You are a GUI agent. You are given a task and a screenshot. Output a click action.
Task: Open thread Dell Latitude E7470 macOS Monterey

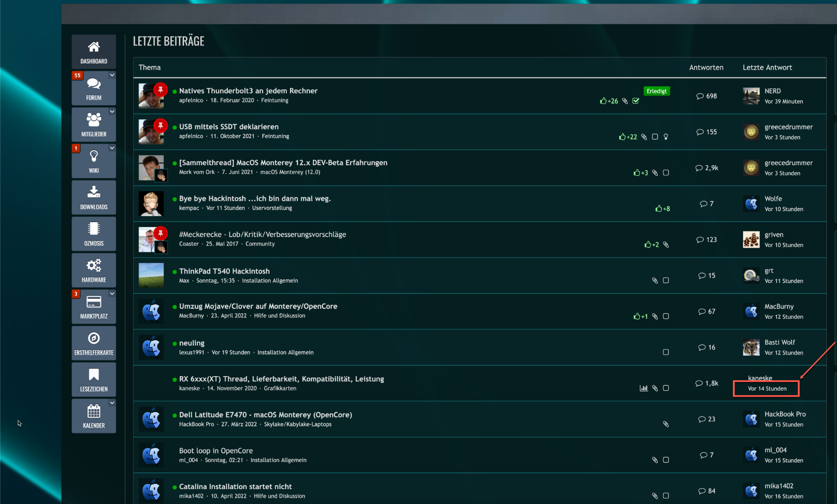click(x=265, y=414)
